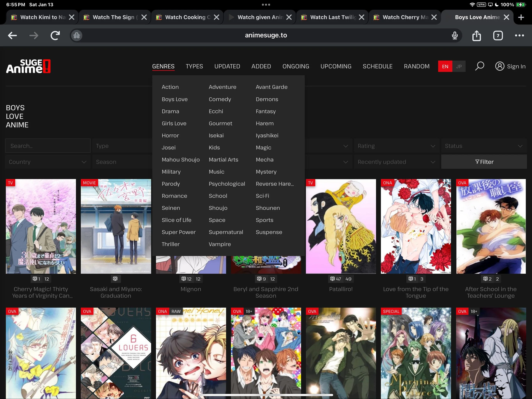Screen dimensions: 532x399
Task: Reload the page with the refresh icon
Action: point(55,35)
